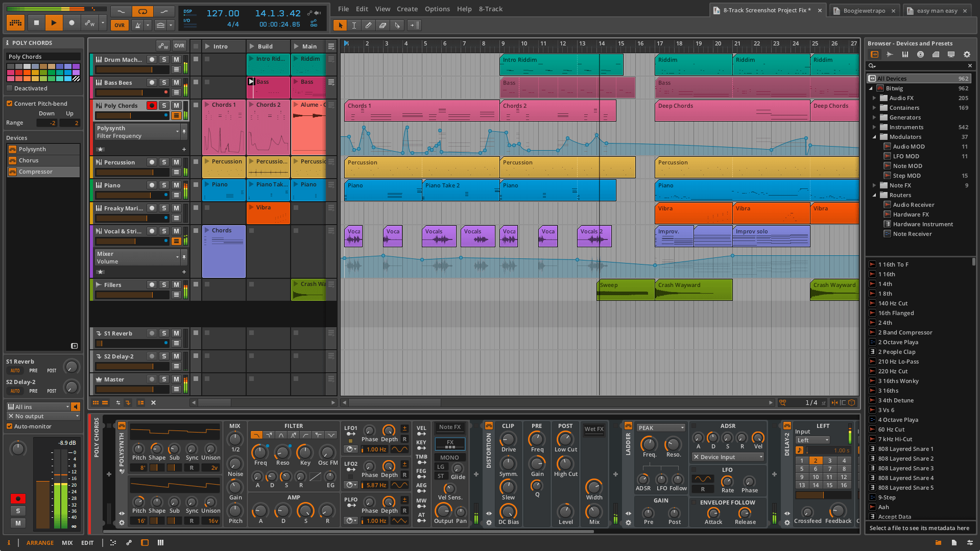Image resolution: width=980 pixels, height=551 pixels.
Task: Open the Mixer Volume automation lane dropdown
Action: pos(137,257)
